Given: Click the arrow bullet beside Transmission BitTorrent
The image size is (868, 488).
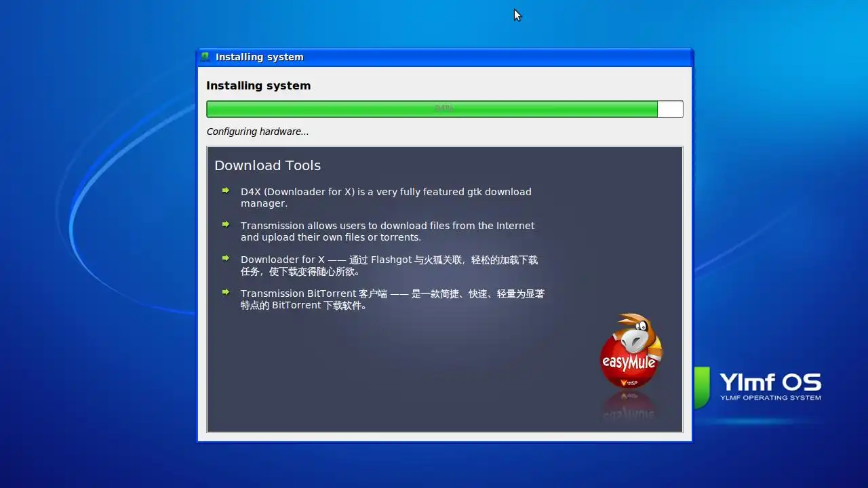Looking at the screenshot, I should [226, 292].
